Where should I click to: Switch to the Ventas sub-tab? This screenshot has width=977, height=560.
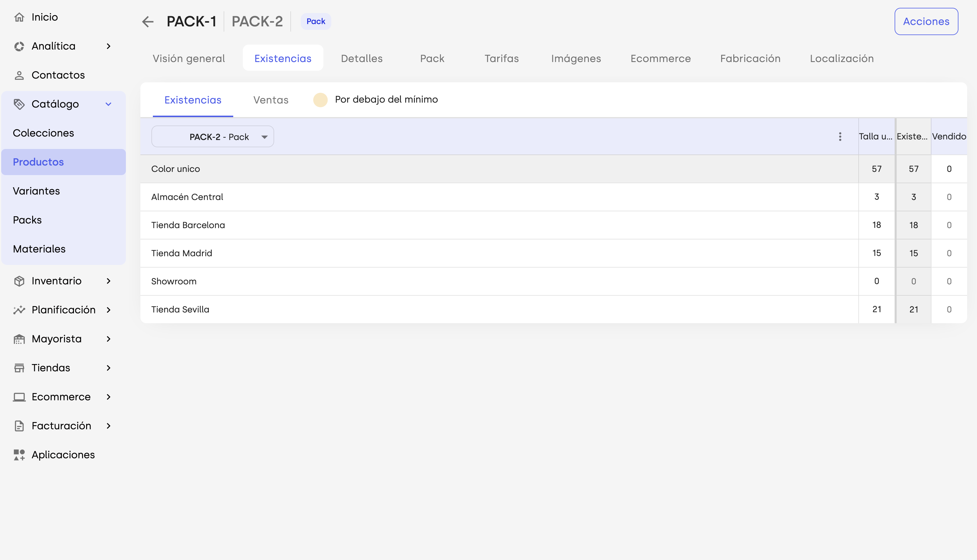pyautogui.click(x=271, y=100)
